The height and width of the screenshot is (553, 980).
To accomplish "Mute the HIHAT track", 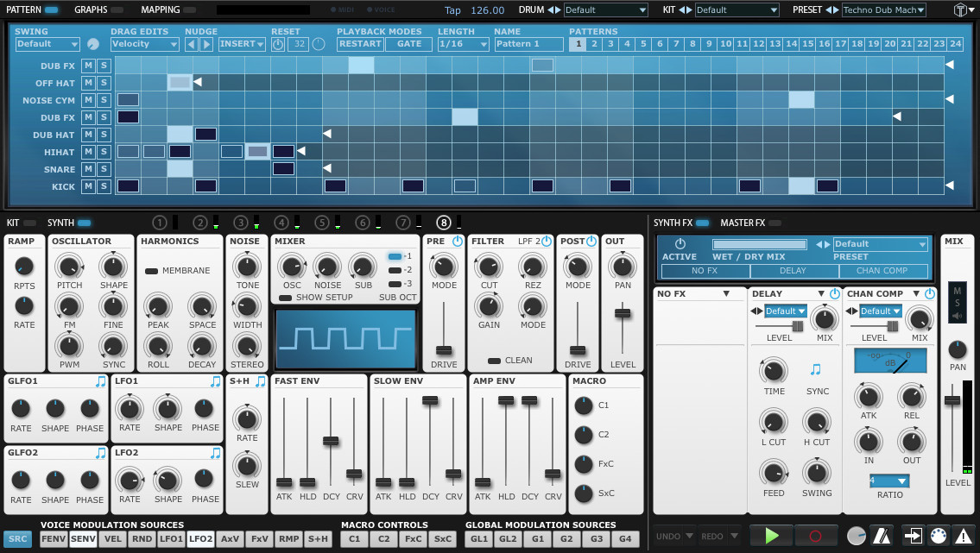I will (89, 152).
